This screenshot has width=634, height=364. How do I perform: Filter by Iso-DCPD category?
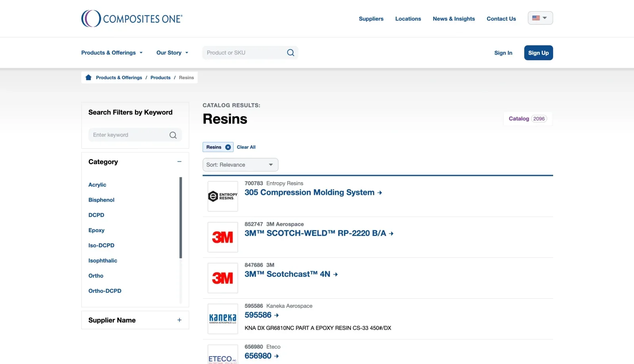(x=101, y=245)
